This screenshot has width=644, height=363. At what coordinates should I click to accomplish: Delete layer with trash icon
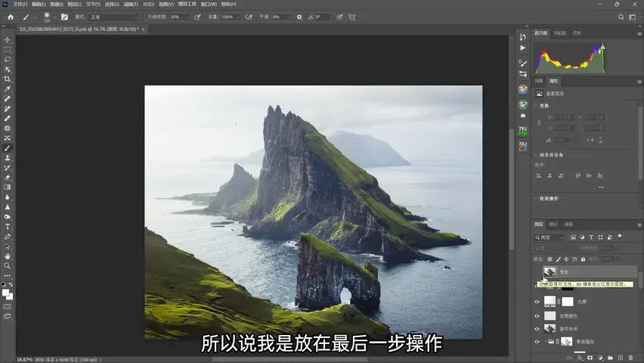(631, 358)
